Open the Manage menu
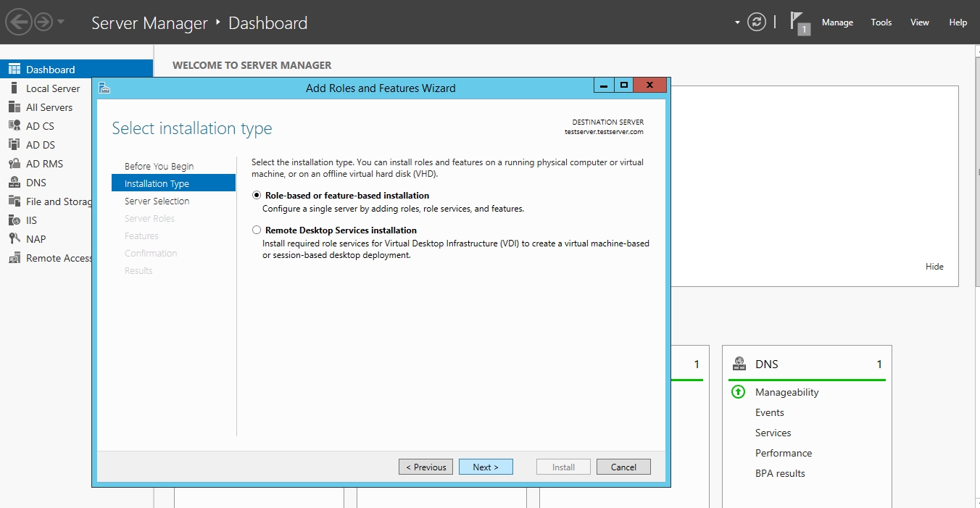The image size is (980, 508). point(837,22)
